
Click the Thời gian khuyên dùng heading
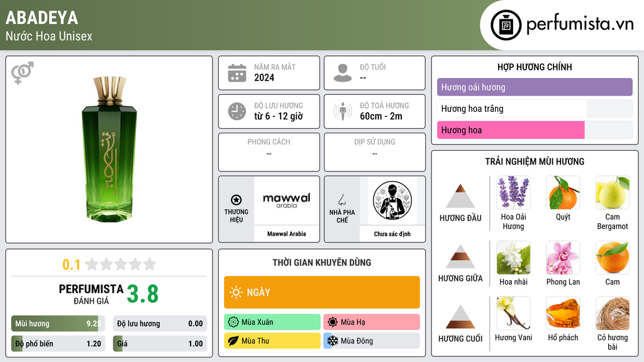(x=322, y=262)
